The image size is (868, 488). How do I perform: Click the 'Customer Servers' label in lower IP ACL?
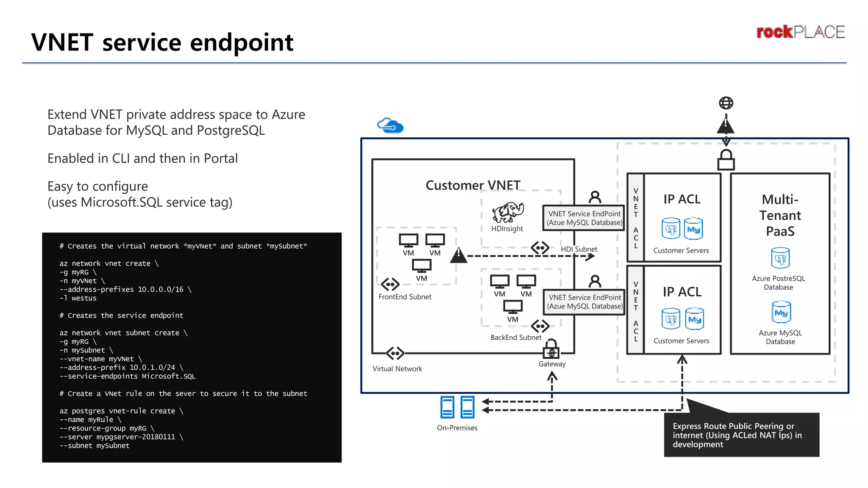[x=681, y=341]
